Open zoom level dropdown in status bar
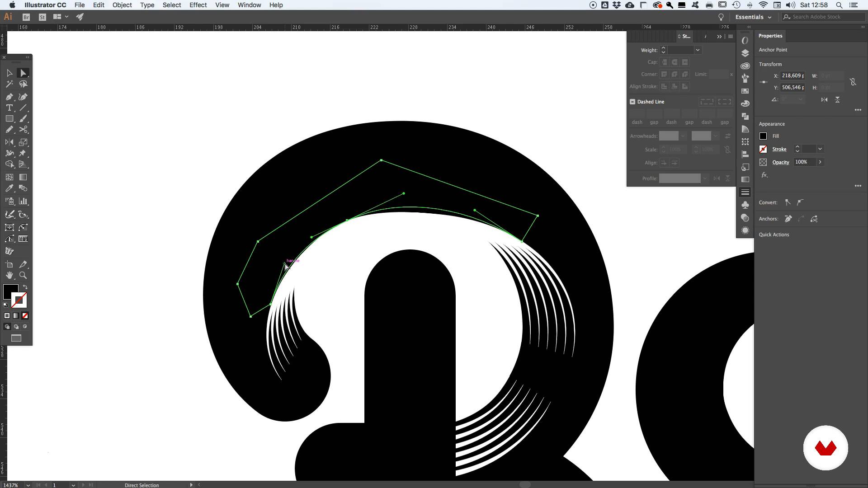The width and height of the screenshot is (868, 488). point(28,485)
